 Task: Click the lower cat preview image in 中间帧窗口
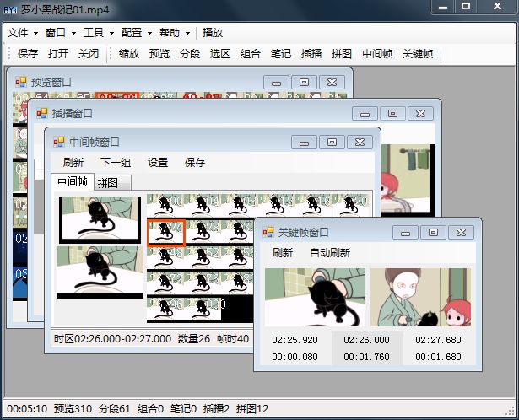(100, 272)
